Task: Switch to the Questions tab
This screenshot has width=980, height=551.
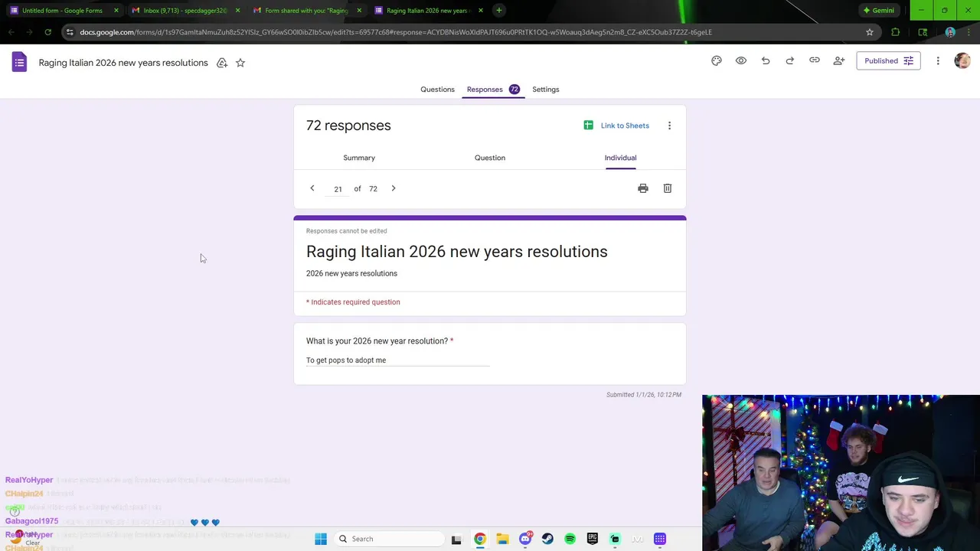Action: click(437, 90)
